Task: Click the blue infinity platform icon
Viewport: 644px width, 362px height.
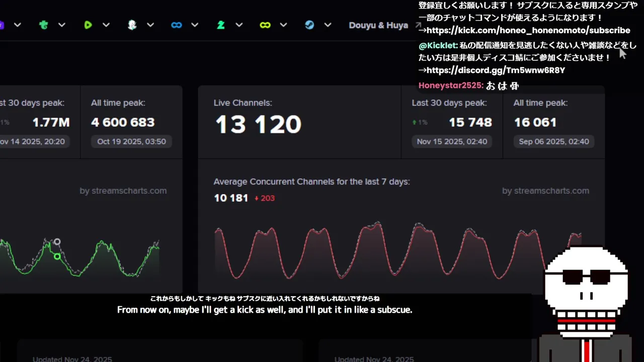Action: pyautogui.click(x=177, y=25)
